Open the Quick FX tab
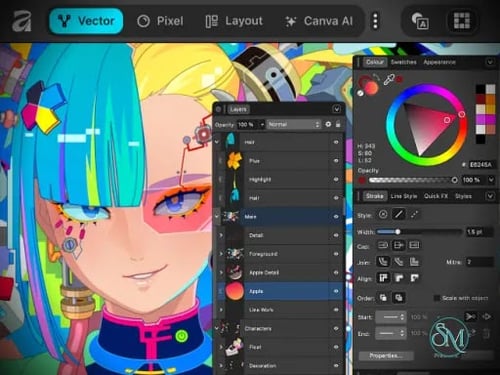 (436, 196)
